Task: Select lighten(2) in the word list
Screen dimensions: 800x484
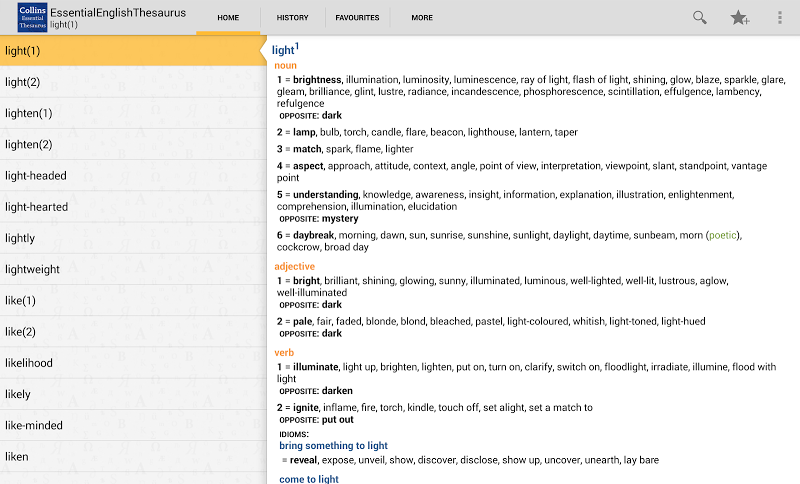Action: coord(133,144)
